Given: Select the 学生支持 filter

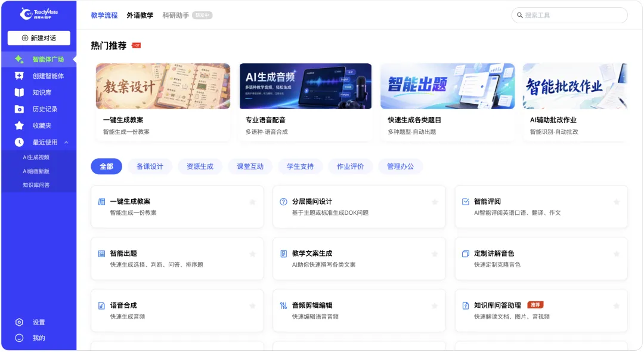Looking at the screenshot, I should coord(300,166).
